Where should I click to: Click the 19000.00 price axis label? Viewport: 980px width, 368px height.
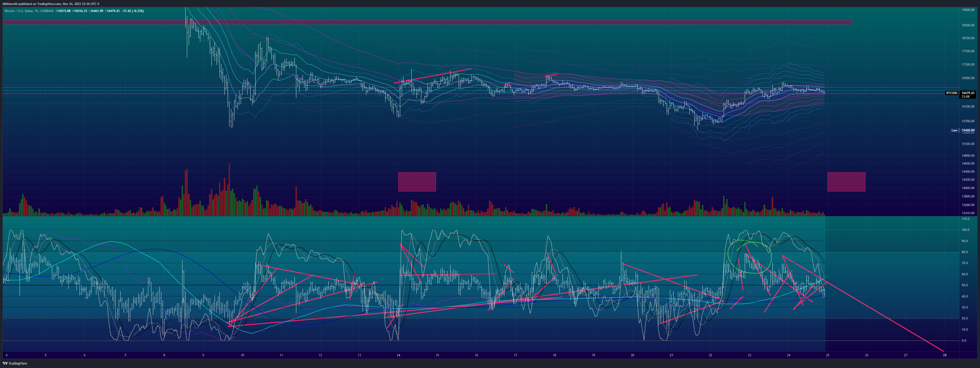(x=968, y=10)
